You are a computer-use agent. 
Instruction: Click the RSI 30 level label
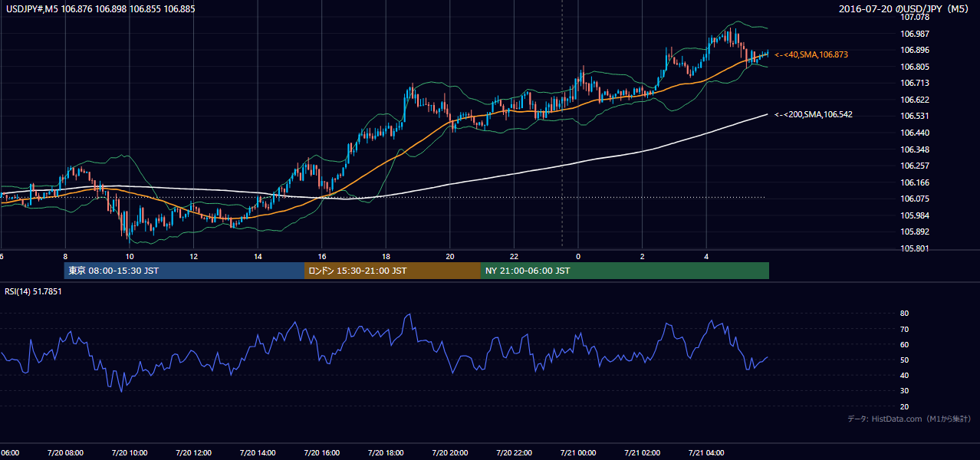904,391
